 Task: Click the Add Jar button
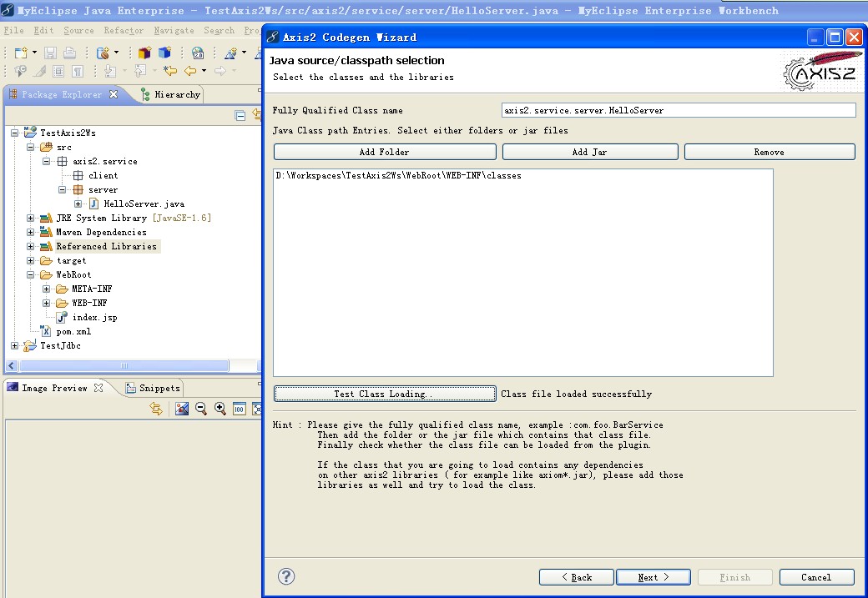[590, 152]
